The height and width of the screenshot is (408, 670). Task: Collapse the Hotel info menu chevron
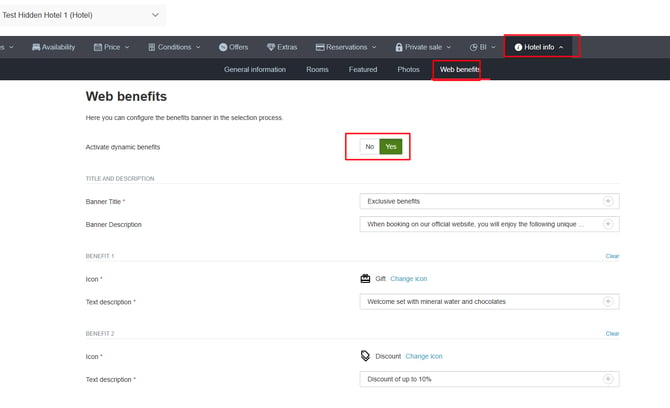[561, 47]
